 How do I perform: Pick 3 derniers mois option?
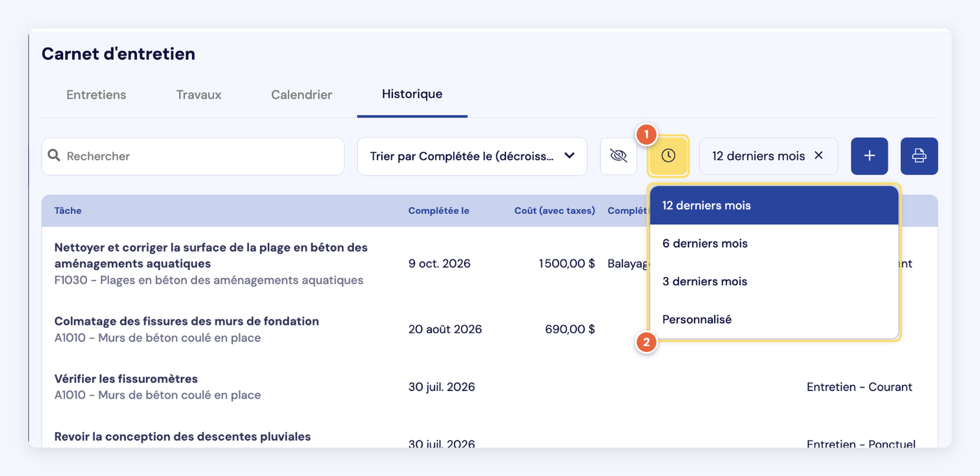tap(774, 281)
